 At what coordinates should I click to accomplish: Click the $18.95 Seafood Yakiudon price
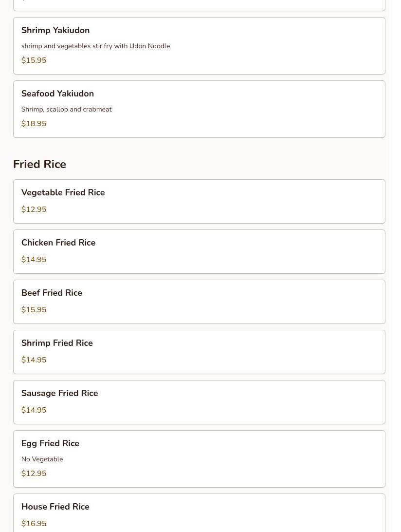34,124
